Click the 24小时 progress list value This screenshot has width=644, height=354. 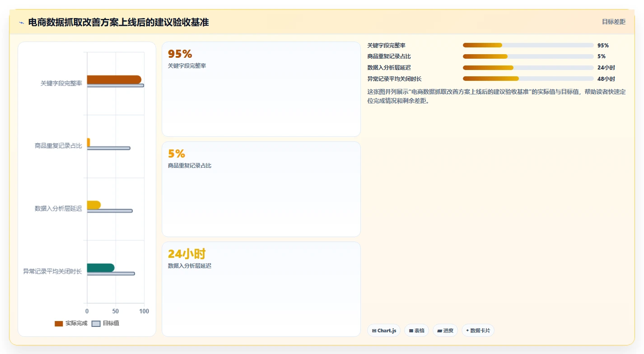click(606, 68)
